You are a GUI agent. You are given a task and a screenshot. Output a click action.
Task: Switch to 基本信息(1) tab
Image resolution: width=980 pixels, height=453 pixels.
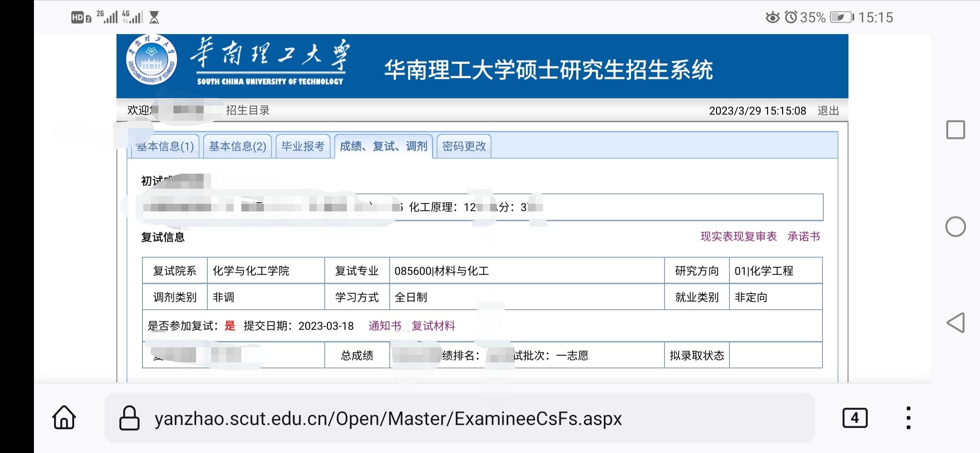click(x=165, y=146)
